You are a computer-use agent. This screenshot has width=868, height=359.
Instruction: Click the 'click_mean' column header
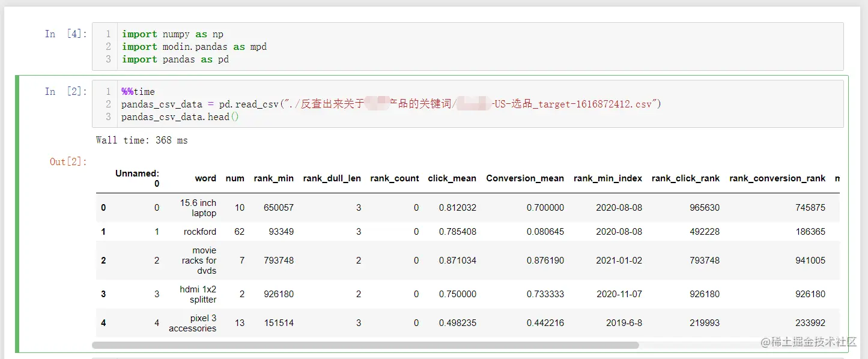tap(452, 178)
